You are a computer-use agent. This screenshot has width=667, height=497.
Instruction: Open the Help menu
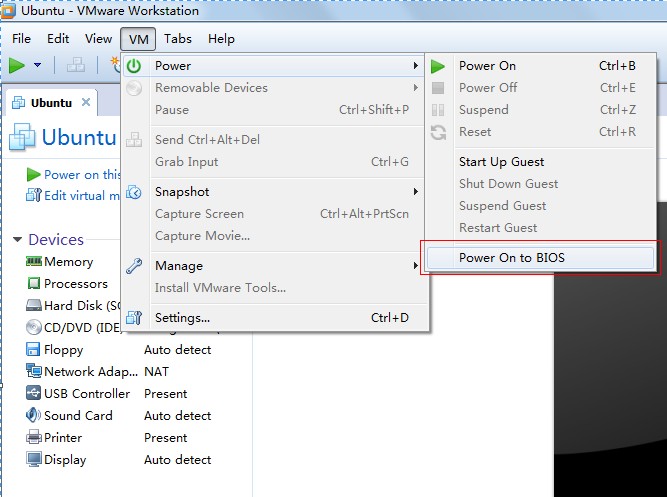tap(221, 39)
